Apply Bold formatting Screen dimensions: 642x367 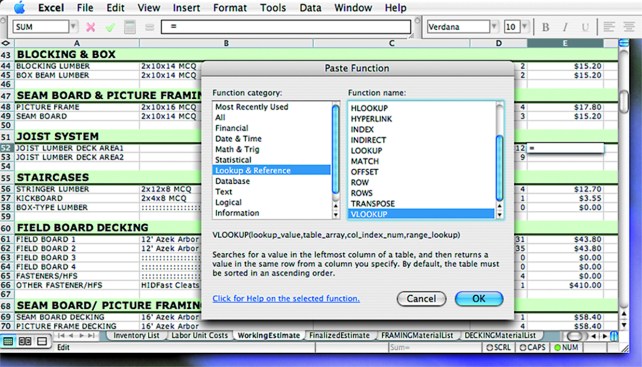[x=545, y=27]
